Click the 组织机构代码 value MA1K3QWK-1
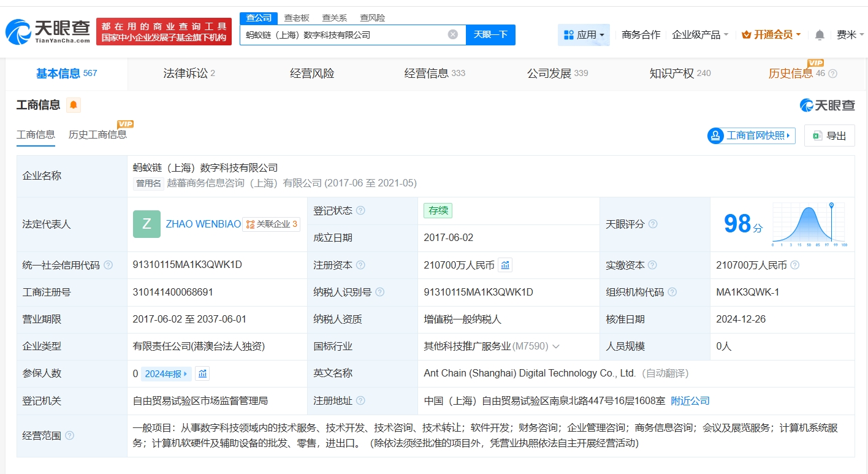This screenshot has height=474, width=868. point(748,292)
